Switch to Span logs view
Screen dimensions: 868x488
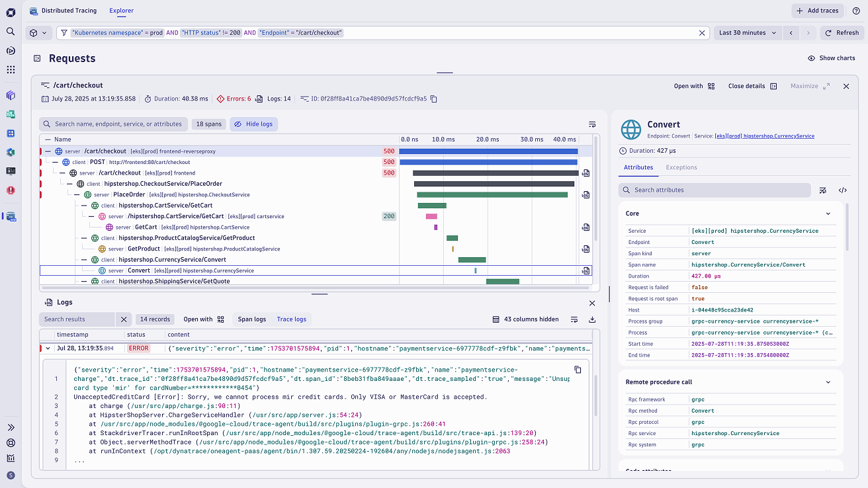[x=251, y=319]
